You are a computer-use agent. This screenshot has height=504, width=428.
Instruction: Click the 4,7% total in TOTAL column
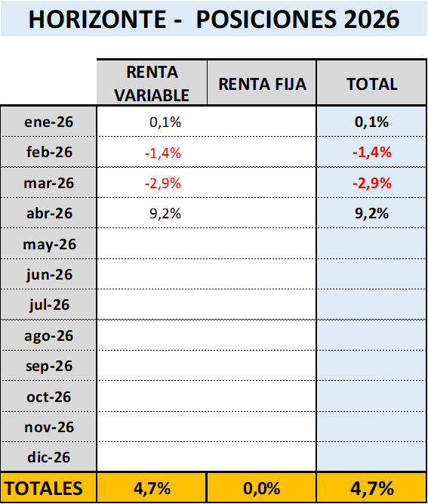pyautogui.click(x=371, y=488)
